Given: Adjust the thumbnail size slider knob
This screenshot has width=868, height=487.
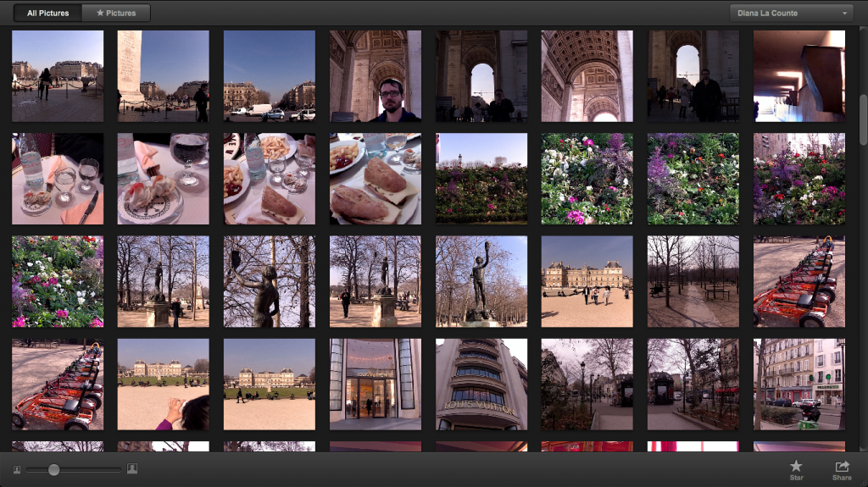Looking at the screenshot, I should click(53, 470).
